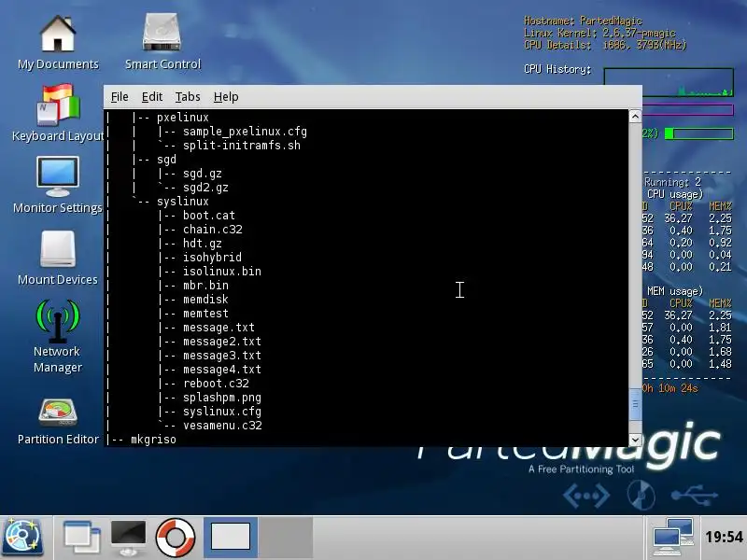This screenshot has width=747, height=560.
Task: Open the Keyboard Layout desktop icon
Action: [x=58, y=113]
